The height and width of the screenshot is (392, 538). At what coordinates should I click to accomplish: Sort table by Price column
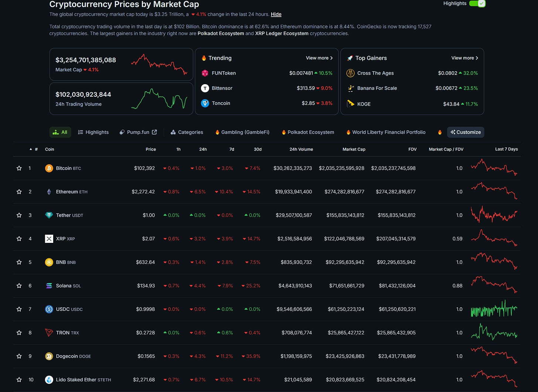(x=151, y=149)
